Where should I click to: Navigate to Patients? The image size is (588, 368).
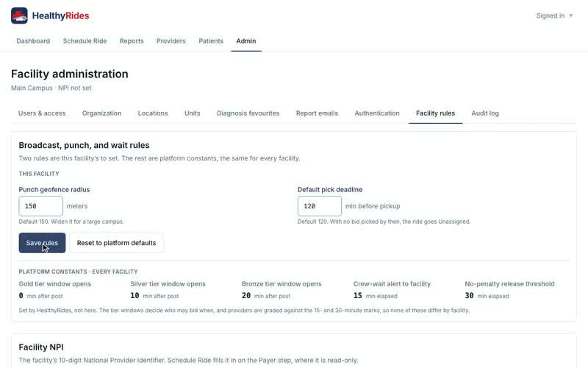pyautogui.click(x=211, y=41)
